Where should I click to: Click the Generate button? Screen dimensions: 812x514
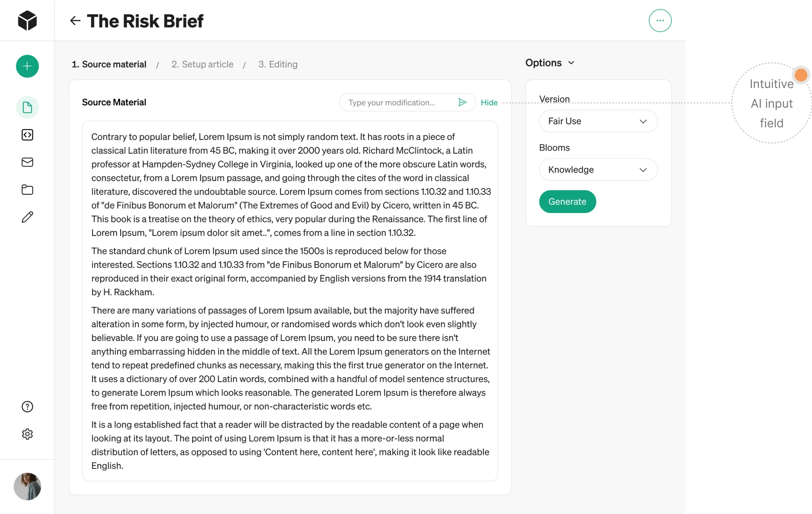click(x=567, y=201)
